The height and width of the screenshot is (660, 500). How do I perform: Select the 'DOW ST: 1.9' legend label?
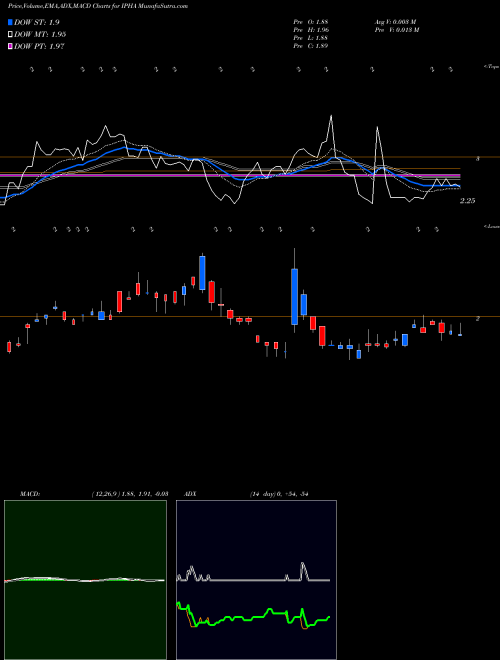tap(37, 22)
